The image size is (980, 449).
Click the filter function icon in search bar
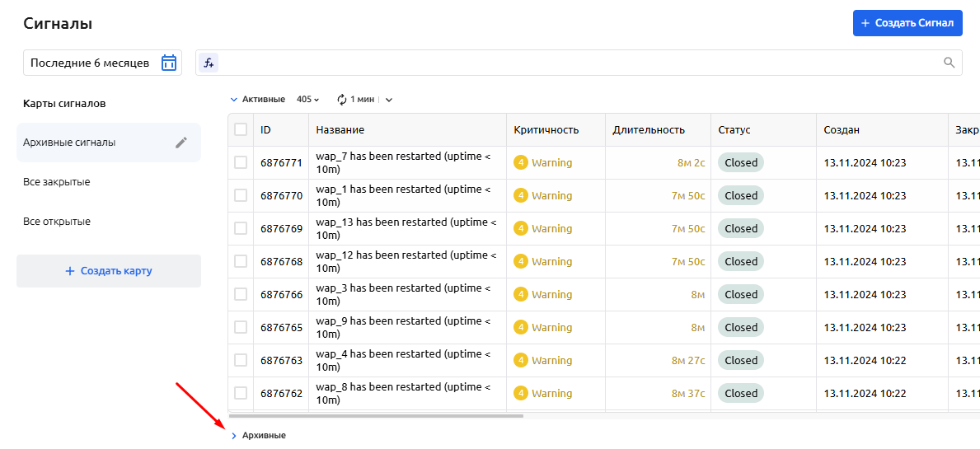pos(209,63)
